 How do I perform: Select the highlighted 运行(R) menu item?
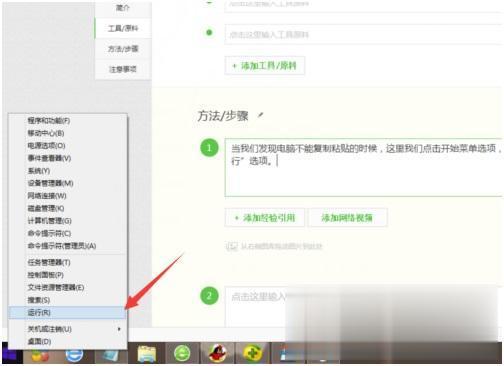click(x=68, y=313)
